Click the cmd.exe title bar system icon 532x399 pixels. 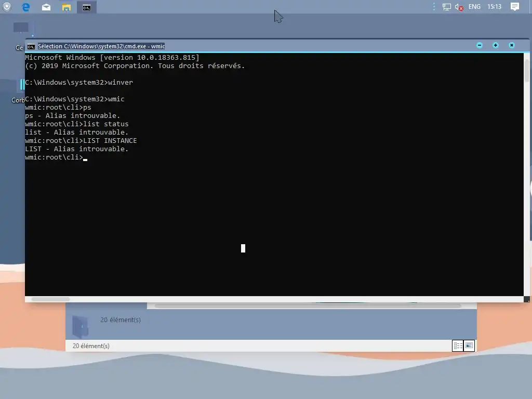click(31, 46)
